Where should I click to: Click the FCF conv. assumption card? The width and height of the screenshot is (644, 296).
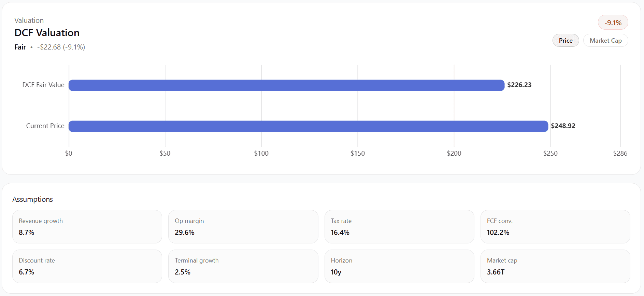555,227
